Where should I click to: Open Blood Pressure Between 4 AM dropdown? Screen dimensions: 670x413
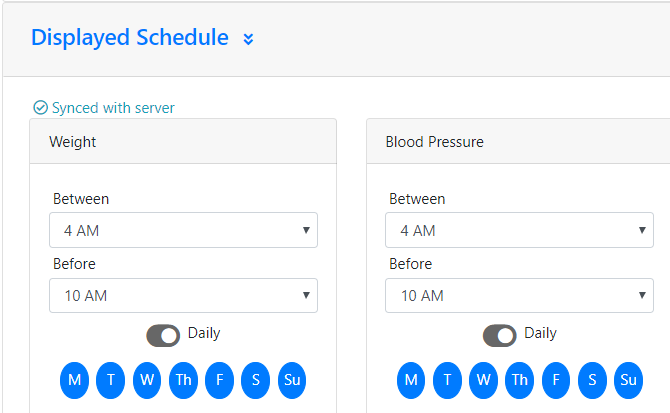click(x=519, y=230)
